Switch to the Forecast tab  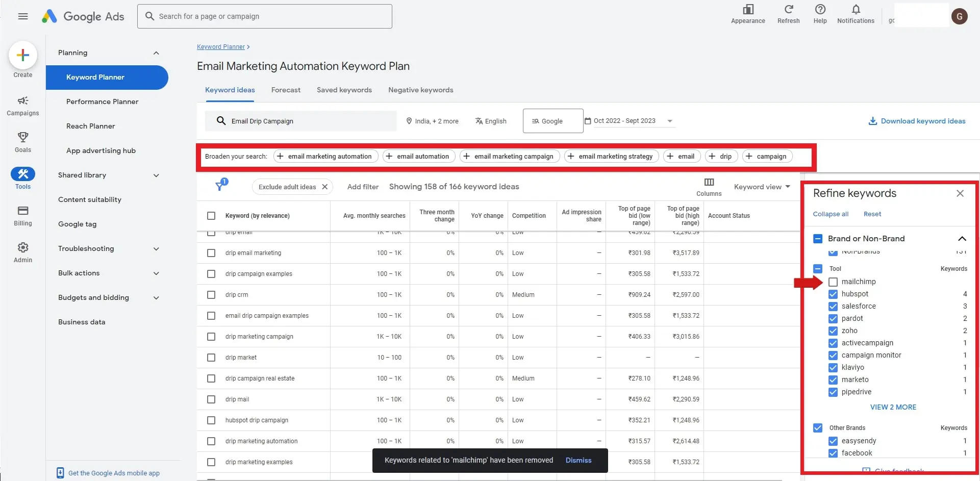286,90
